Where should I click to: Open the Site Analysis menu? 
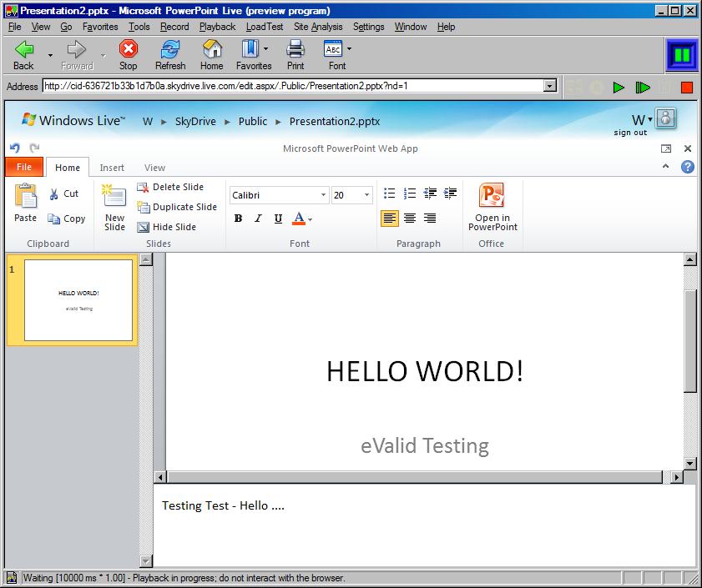[318, 27]
